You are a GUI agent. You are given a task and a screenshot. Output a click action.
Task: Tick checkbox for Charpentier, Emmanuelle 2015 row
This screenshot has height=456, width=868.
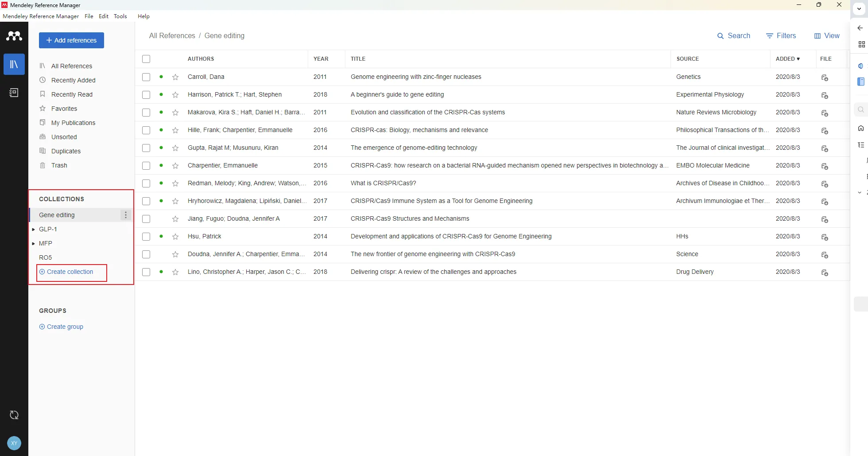tap(146, 166)
